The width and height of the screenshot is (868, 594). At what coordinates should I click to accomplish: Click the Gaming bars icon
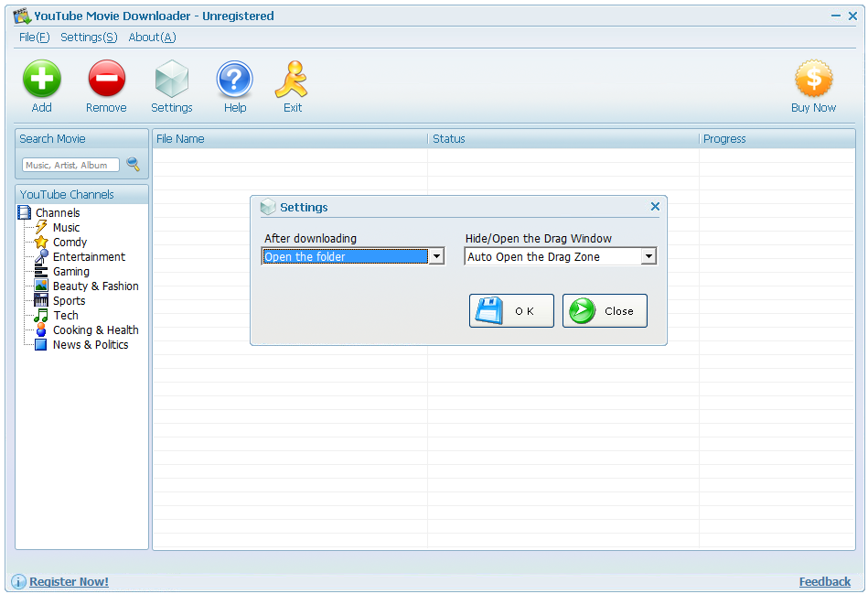coord(41,271)
